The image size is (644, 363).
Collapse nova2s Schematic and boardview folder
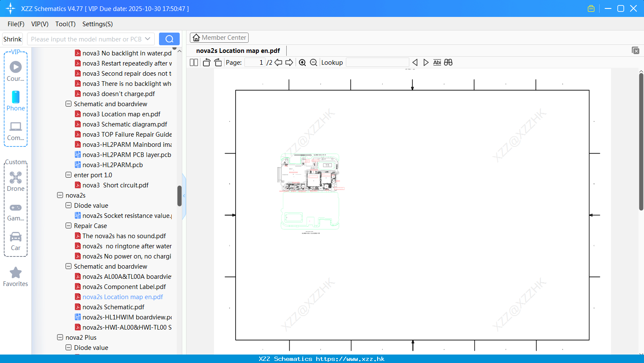click(x=69, y=267)
